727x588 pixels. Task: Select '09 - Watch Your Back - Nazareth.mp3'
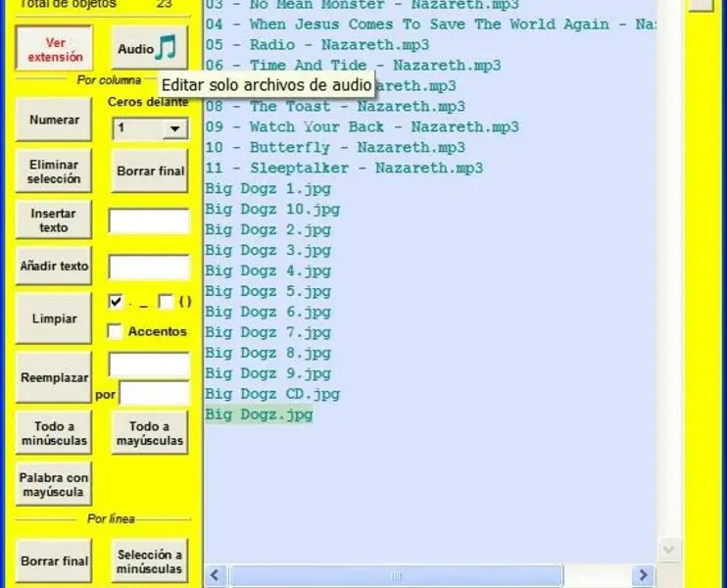point(362,127)
